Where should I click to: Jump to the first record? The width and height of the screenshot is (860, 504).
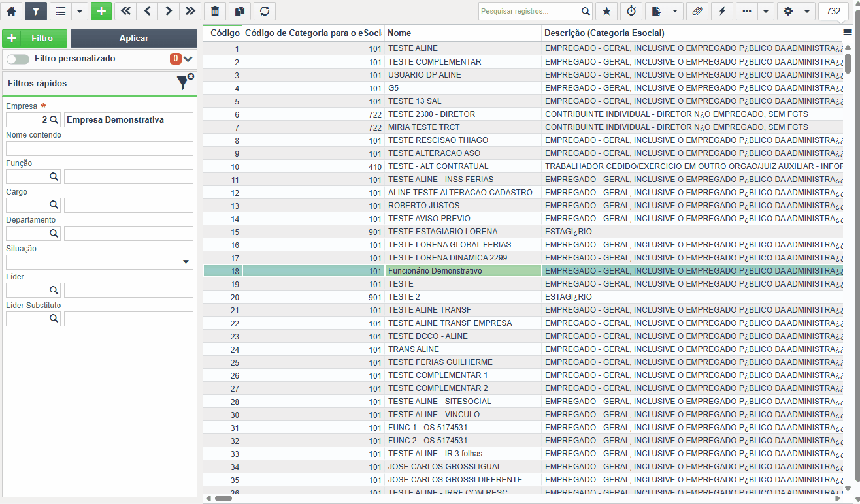[x=125, y=11]
